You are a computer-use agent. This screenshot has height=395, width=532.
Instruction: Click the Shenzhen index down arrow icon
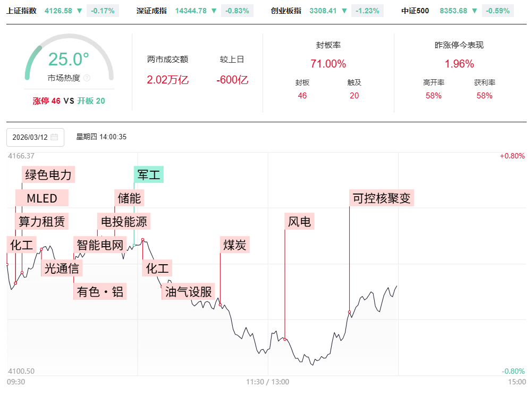[x=214, y=11]
